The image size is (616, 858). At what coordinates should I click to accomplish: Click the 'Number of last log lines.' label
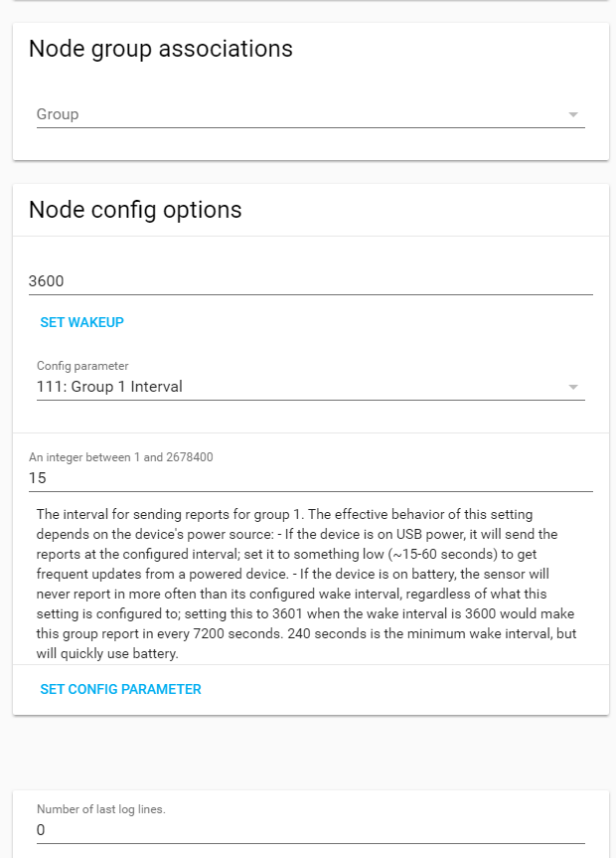pyautogui.click(x=101, y=809)
